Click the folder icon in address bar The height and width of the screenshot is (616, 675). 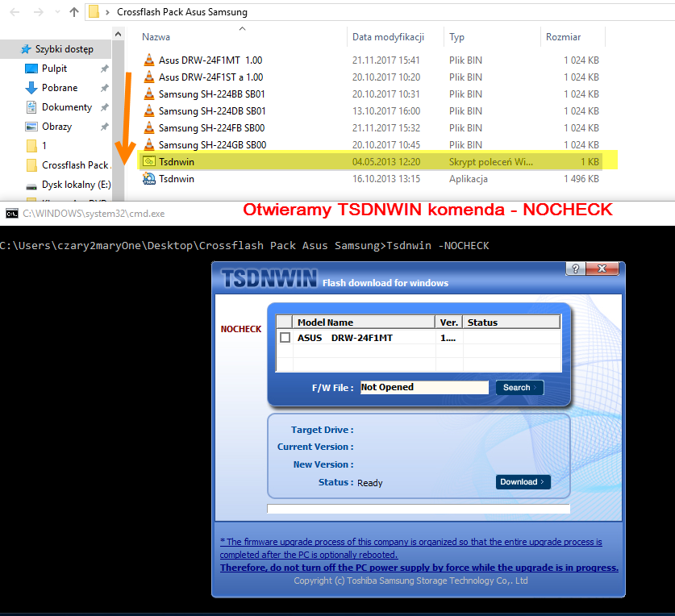(94, 11)
